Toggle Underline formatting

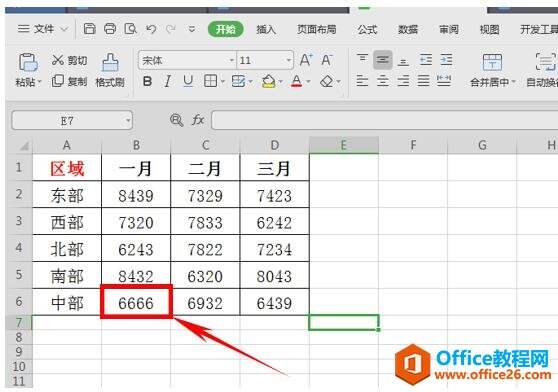click(x=188, y=81)
